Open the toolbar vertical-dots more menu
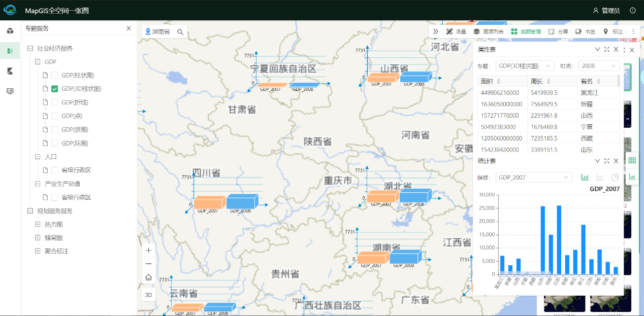 [633, 31]
